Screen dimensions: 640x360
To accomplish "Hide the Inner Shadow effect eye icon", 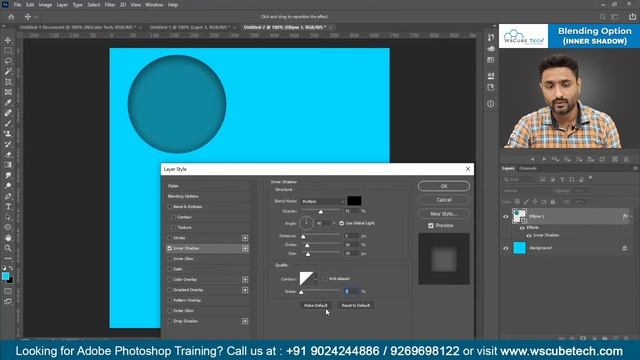I will 529,236.
